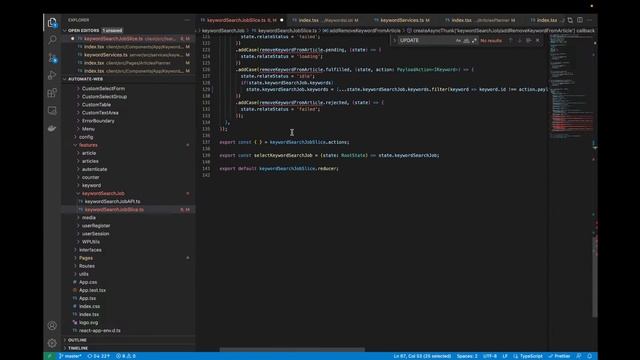Open editor more actions ellipsis

[589, 20]
